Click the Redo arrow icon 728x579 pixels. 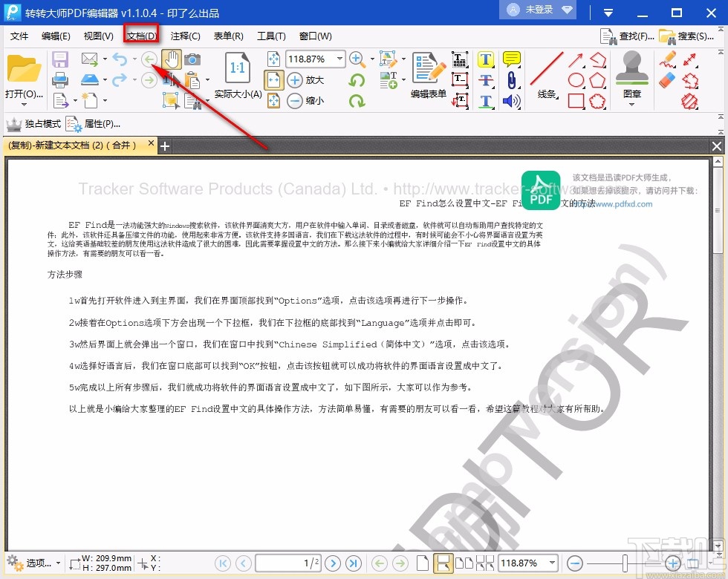pos(120,80)
